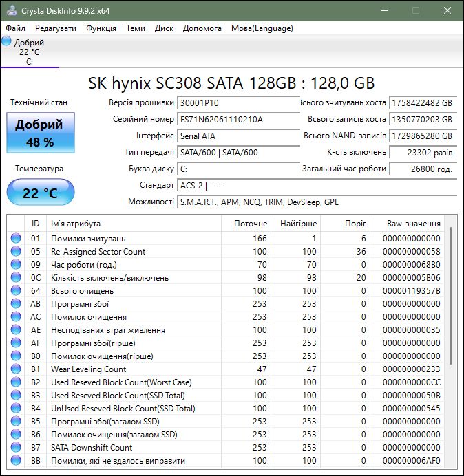Open the Редагувати menu
Viewport: 464px width, 476px height.
tap(56, 28)
